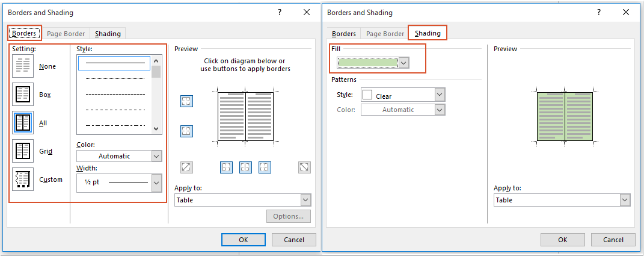Select the None border setting icon

click(x=22, y=66)
